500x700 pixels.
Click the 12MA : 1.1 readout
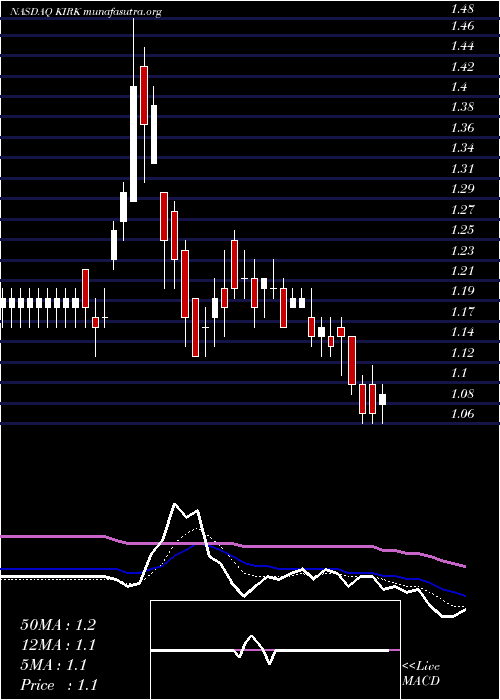point(58,645)
